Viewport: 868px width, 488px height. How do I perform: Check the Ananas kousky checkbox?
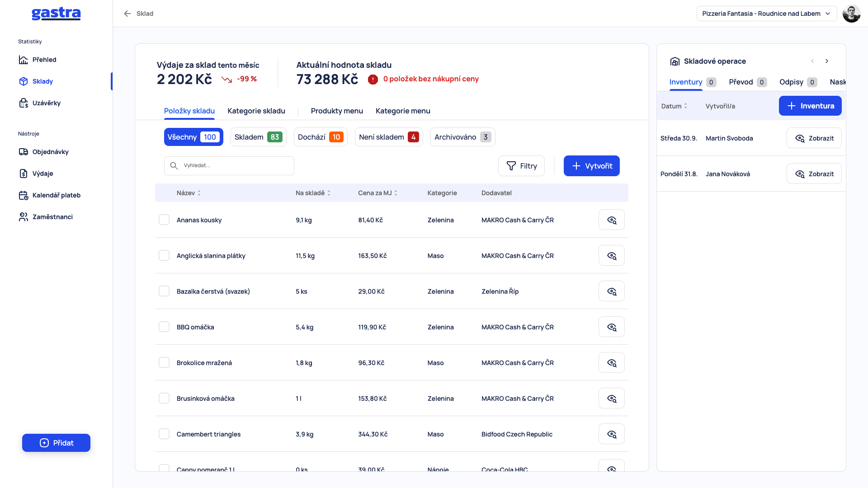click(164, 220)
